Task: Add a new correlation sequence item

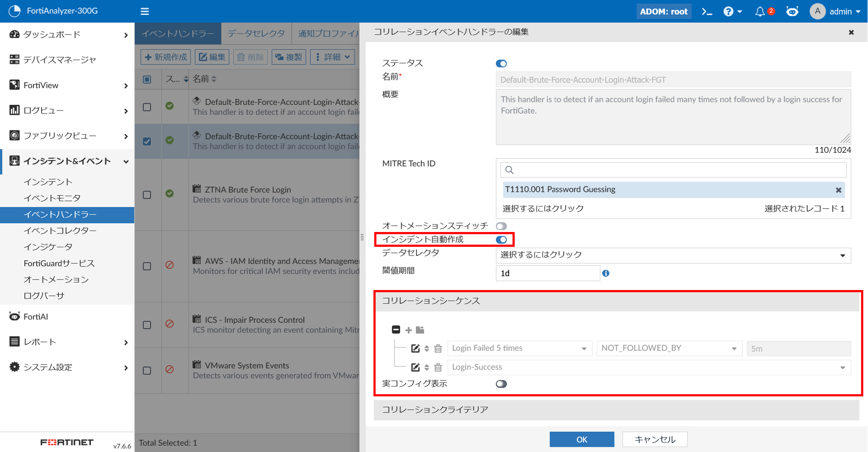Action: click(x=408, y=330)
